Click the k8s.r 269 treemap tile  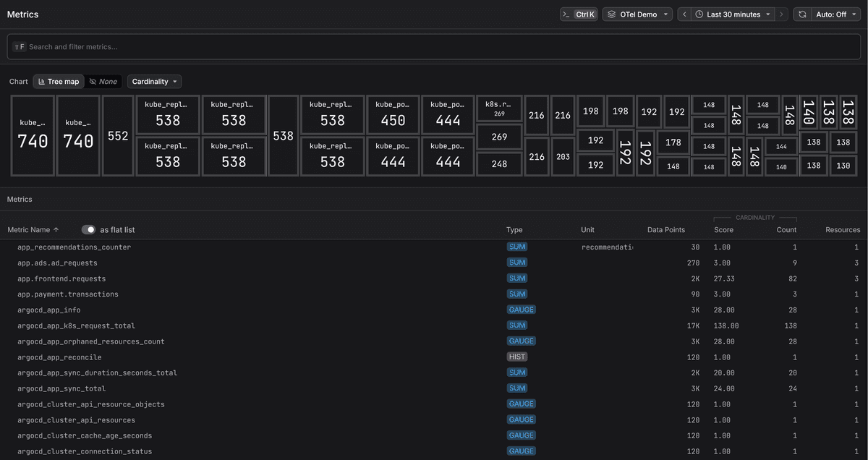point(499,109)
